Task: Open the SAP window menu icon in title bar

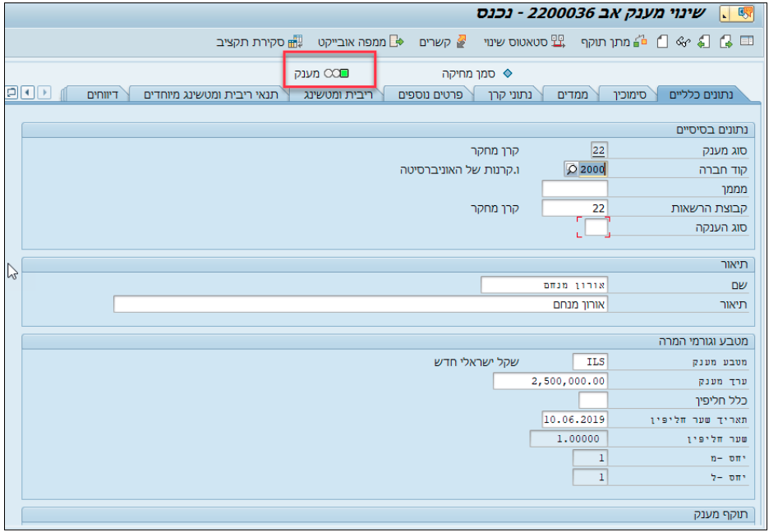Action: tap(745, 14)
